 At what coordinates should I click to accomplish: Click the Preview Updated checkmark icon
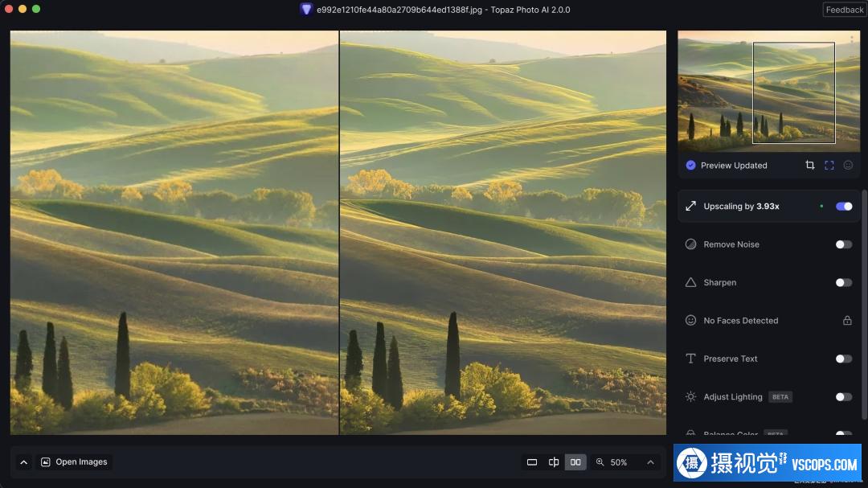click(691, 165)
